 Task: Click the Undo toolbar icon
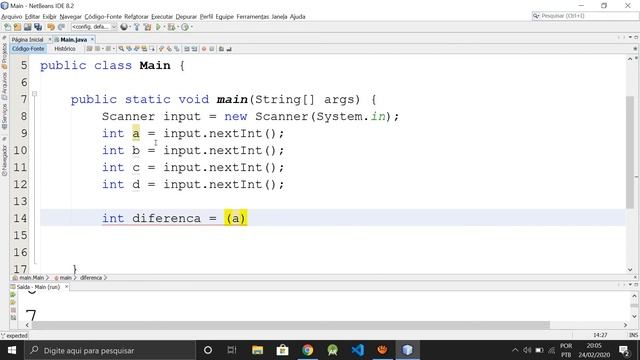click(51, 27)
